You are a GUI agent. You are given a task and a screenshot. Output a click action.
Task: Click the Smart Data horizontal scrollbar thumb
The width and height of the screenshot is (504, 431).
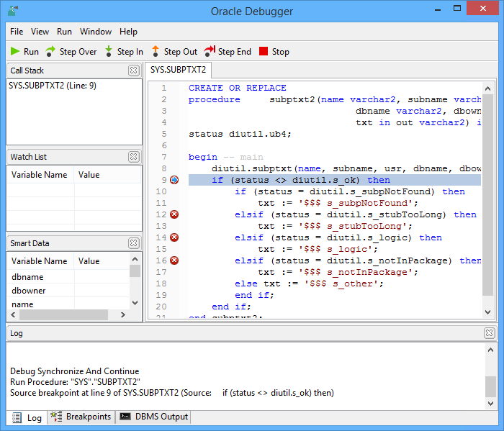click(63, 314)
